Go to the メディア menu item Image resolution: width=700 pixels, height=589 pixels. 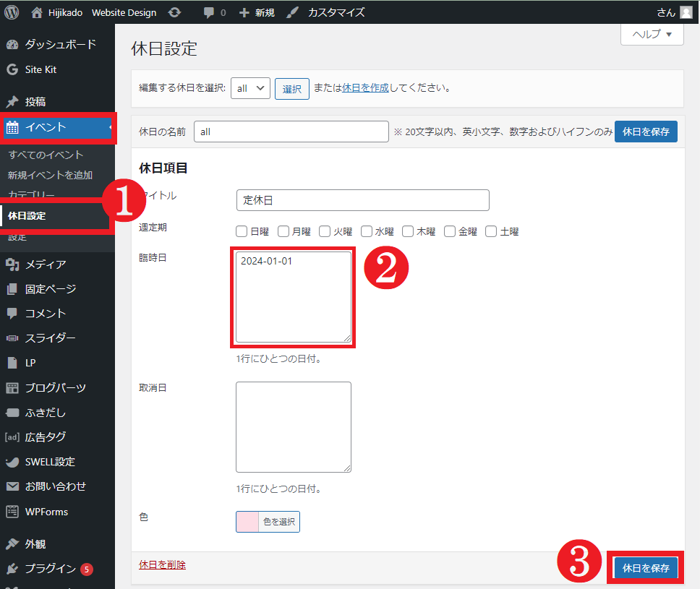(46, 265)
